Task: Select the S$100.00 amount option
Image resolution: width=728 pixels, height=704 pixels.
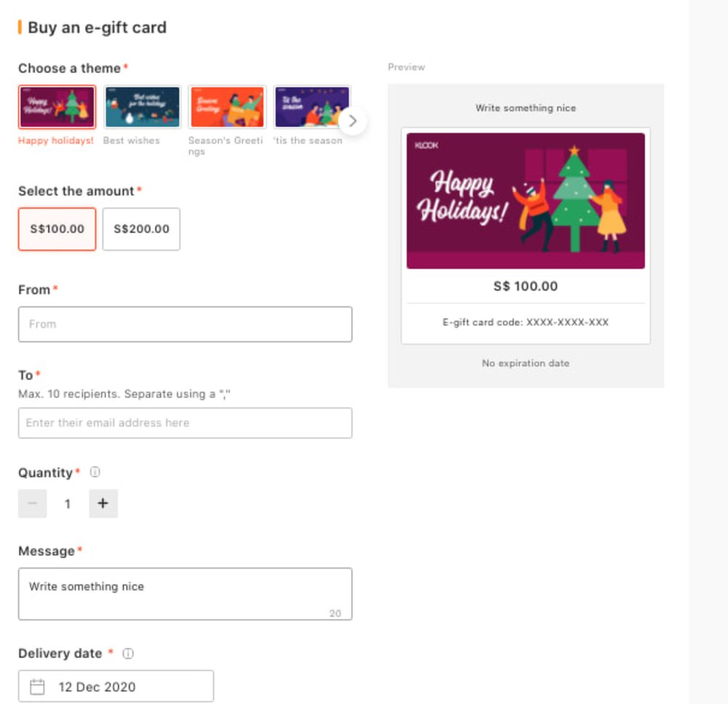Action: coord(57,229)
